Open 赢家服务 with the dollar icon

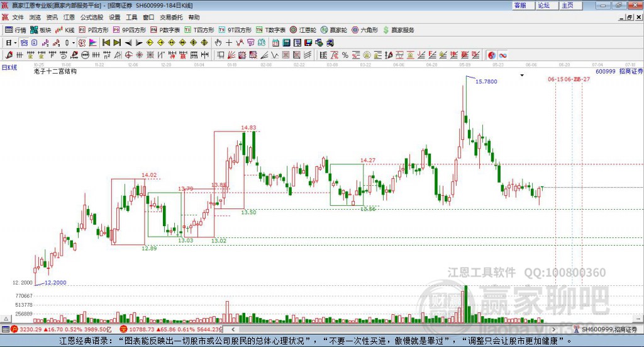(399, 30)
